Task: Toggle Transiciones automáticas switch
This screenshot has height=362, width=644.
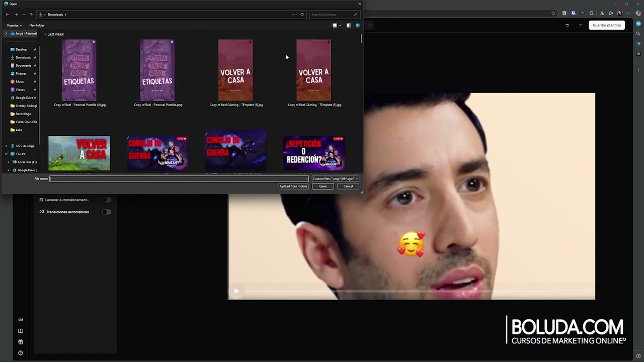Action: tap(106, 212)
